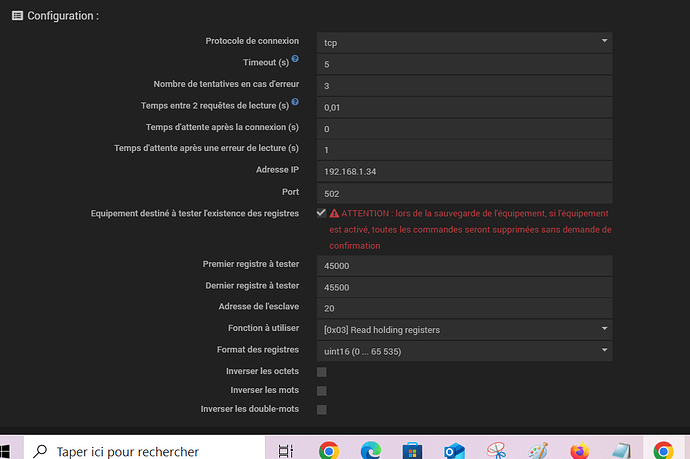Expand the Protocole de connexion dropdown

464,42
